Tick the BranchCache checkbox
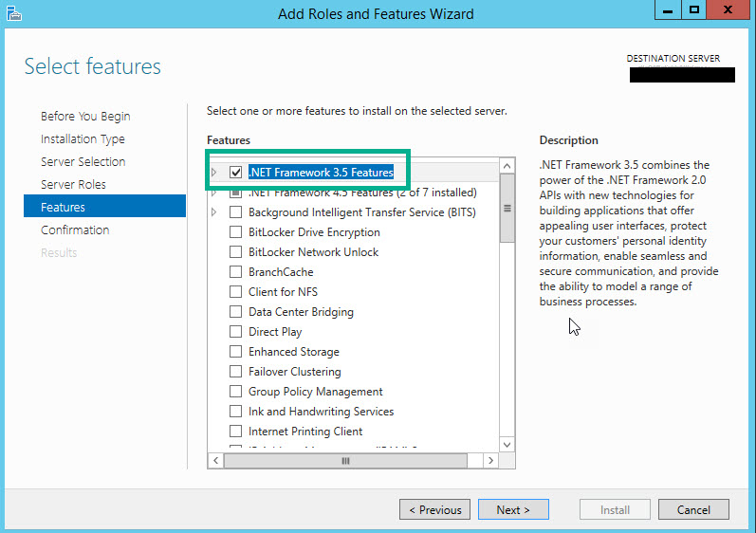 coord(235,272)
